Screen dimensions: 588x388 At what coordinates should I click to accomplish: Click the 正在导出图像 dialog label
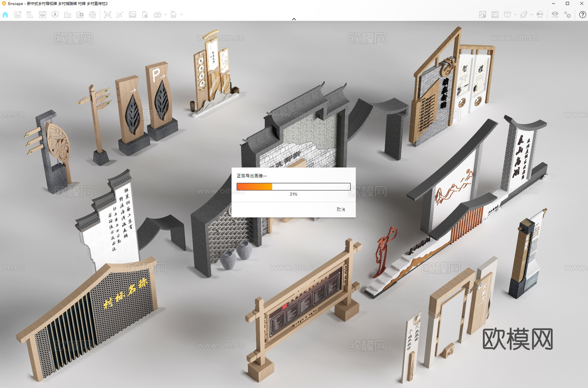(x=252, y=176)
